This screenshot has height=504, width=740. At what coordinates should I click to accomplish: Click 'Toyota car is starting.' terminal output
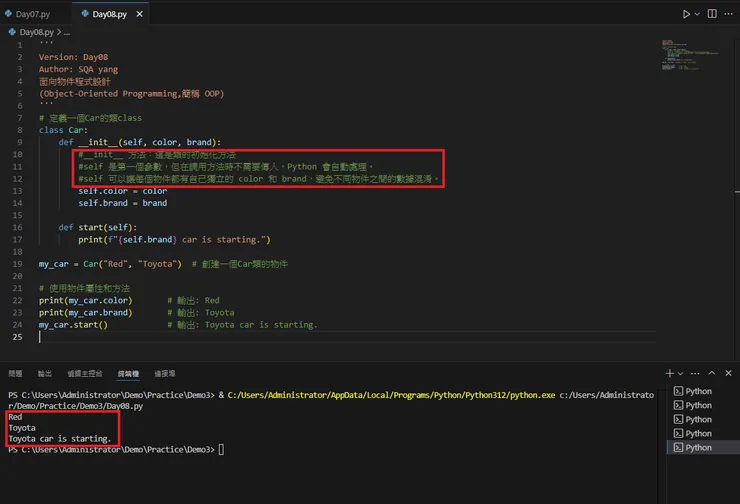tap(59, 438)
